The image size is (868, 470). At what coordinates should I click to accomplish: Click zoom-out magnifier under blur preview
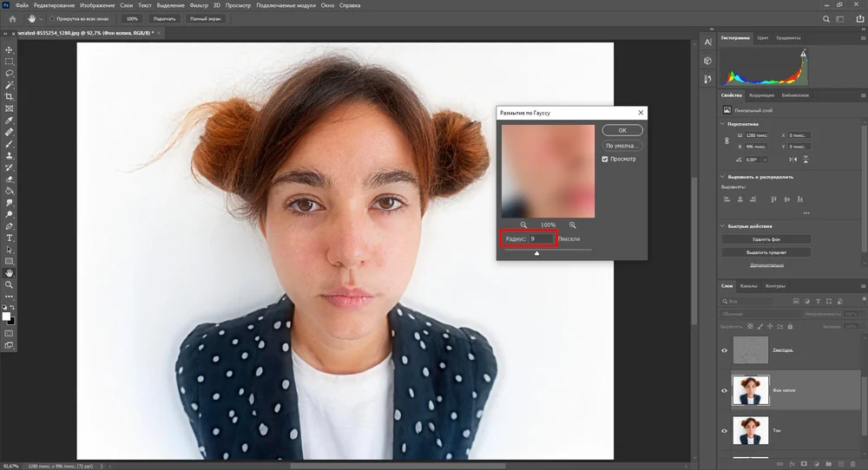523,225
